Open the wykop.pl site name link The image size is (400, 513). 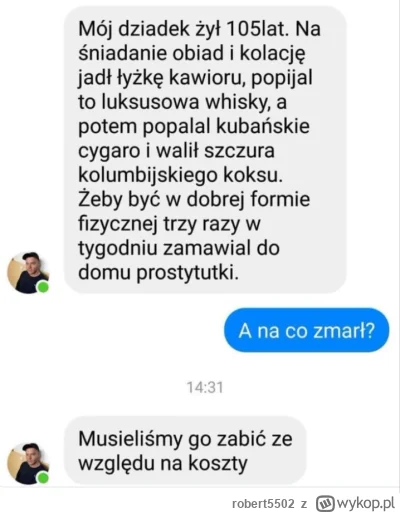coord(367,503)
